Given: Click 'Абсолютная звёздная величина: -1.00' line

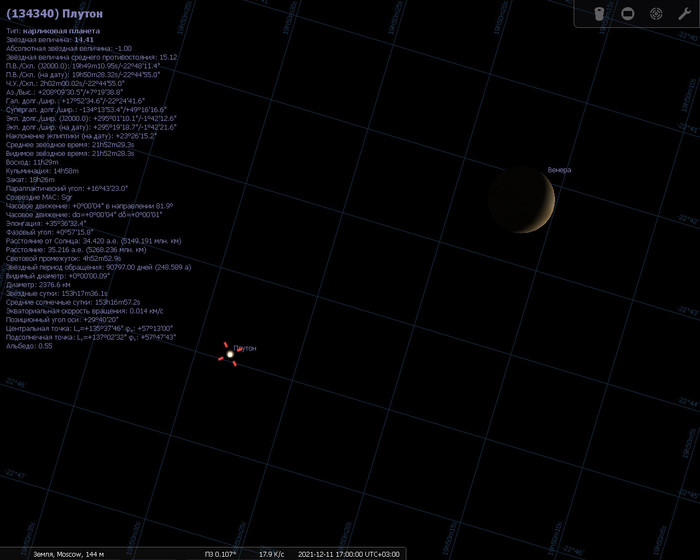Looking at the screenshot, I should pyautogui.click(x=69, y=48).
